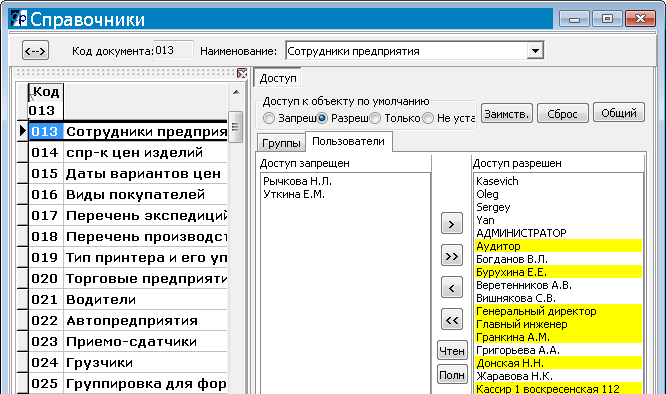
Task: Click the Чтен access button
Action: [452, 351]
